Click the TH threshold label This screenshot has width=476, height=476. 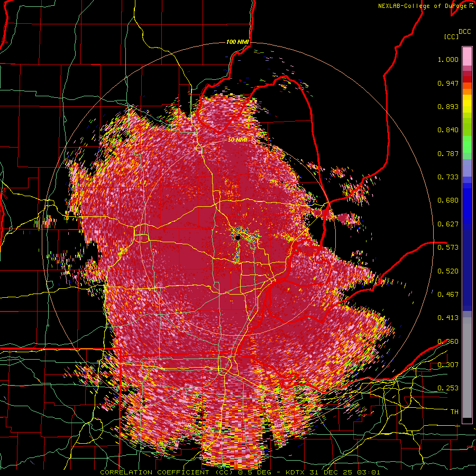(454, 411)
